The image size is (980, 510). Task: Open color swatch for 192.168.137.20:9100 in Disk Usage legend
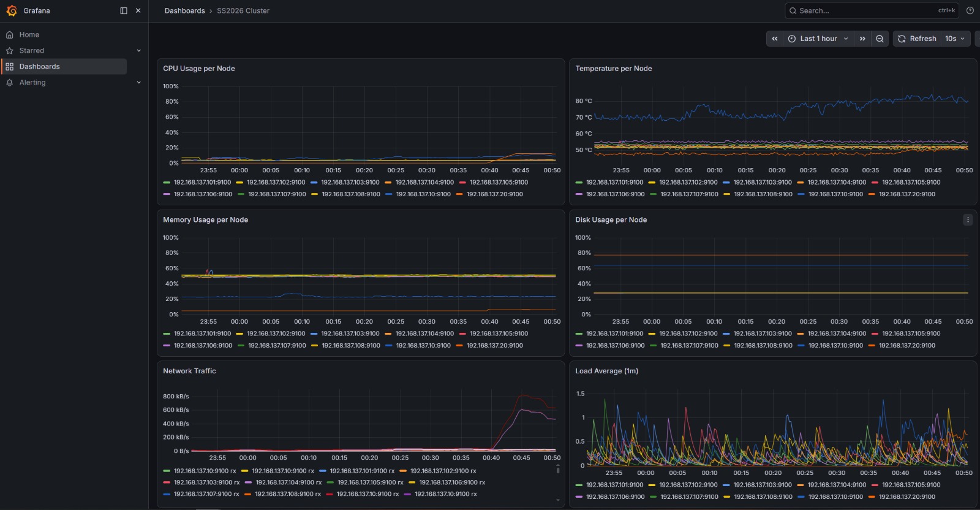coord(872,346)
